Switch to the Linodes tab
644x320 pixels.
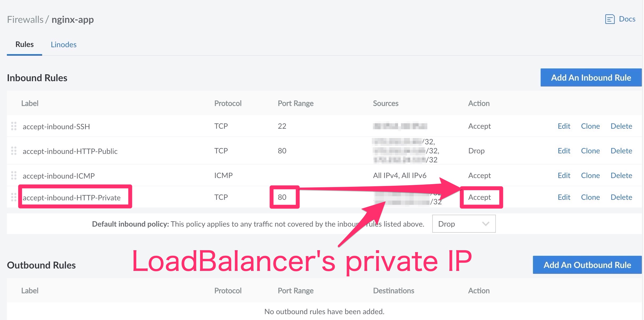(64, 44)
